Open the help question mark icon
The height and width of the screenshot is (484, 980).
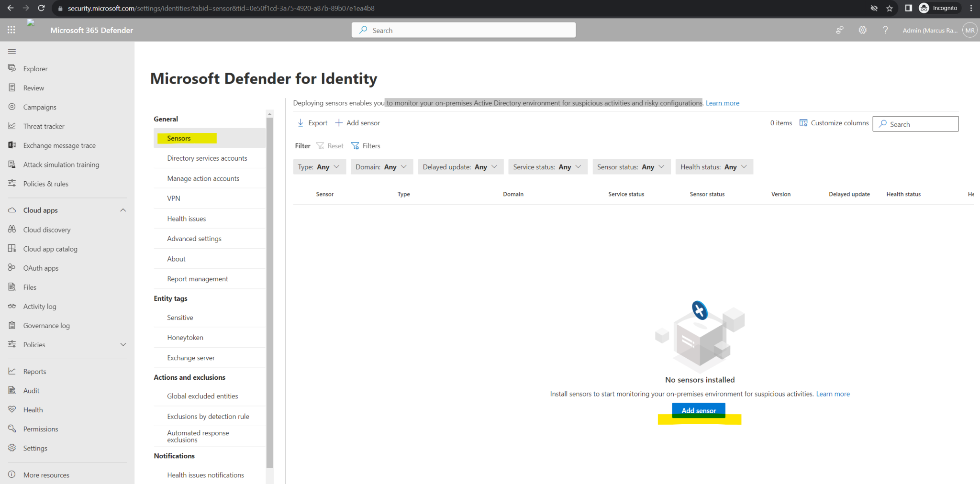(885, 30)
